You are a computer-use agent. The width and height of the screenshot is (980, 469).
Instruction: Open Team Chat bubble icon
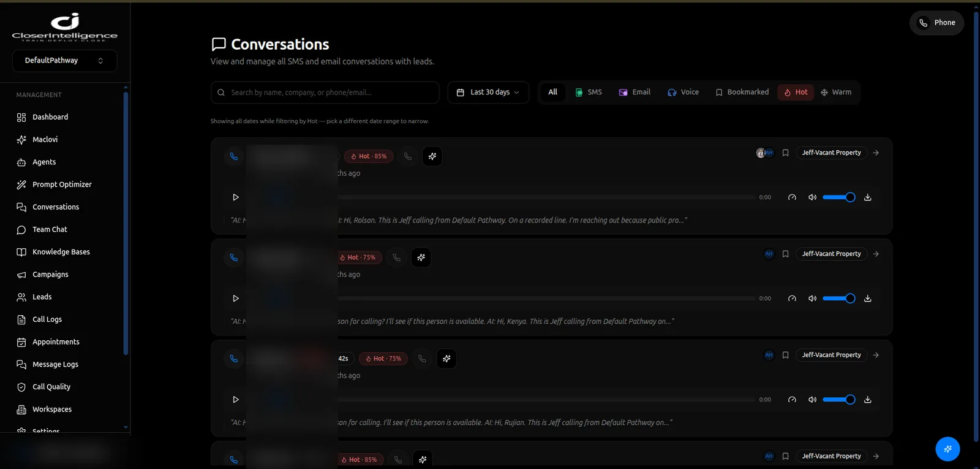[21, 230]
